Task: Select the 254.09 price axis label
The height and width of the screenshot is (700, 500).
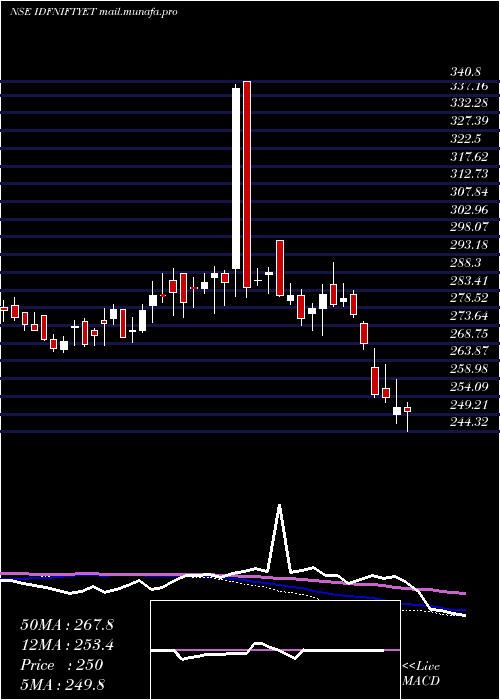Action: pyautogui.click(x=468, y=386)
